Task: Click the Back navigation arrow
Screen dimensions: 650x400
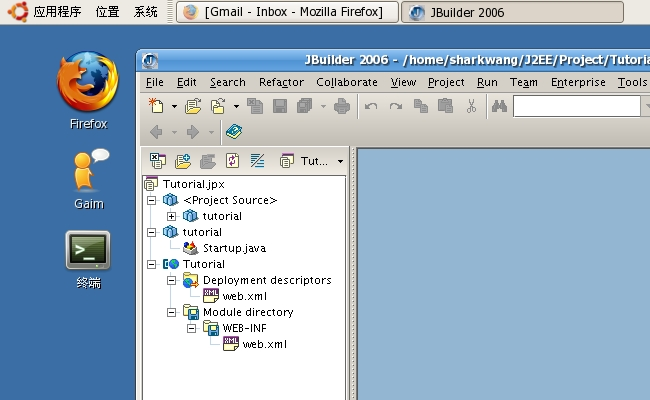Action: tap(156, 132)
